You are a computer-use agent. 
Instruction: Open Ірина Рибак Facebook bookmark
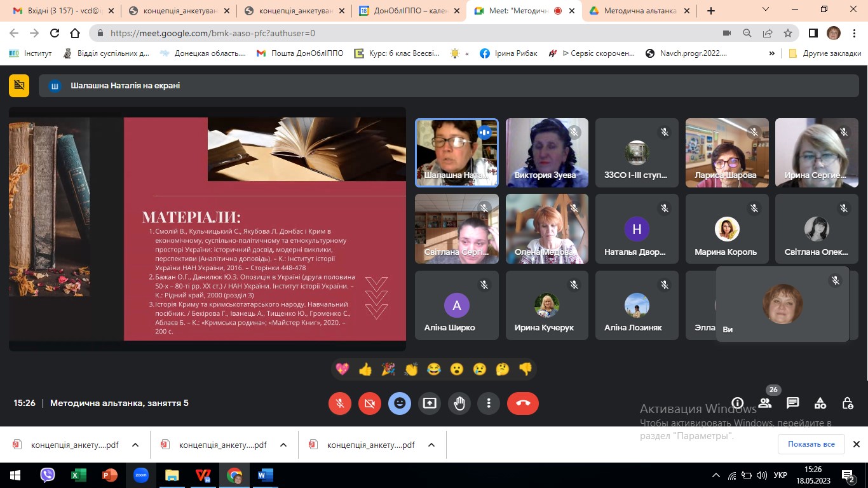point(508,53)
